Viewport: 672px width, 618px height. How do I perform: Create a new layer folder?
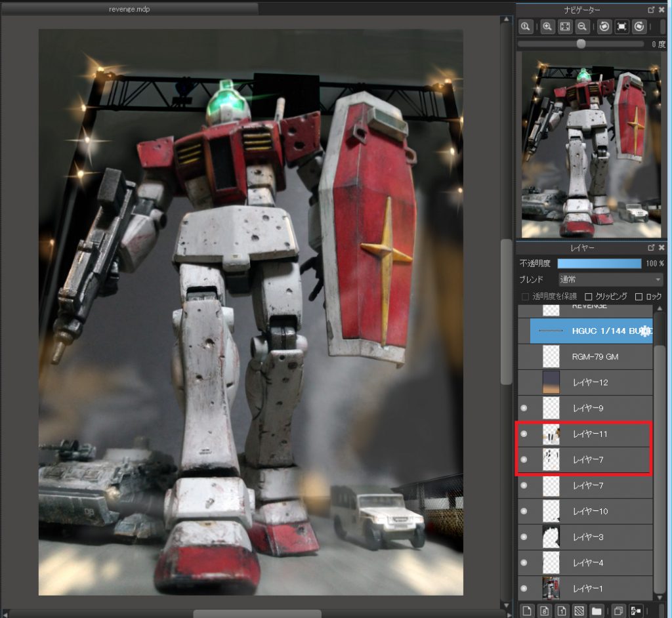(596, 611)
